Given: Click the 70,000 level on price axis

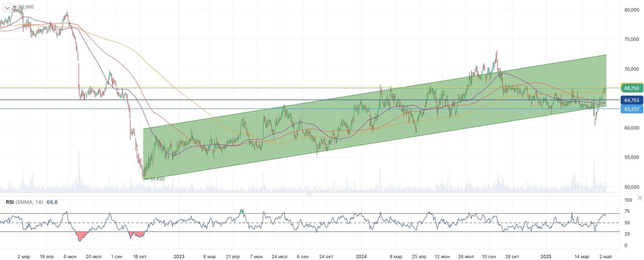Looking at the screenshot, I should 631,69.
